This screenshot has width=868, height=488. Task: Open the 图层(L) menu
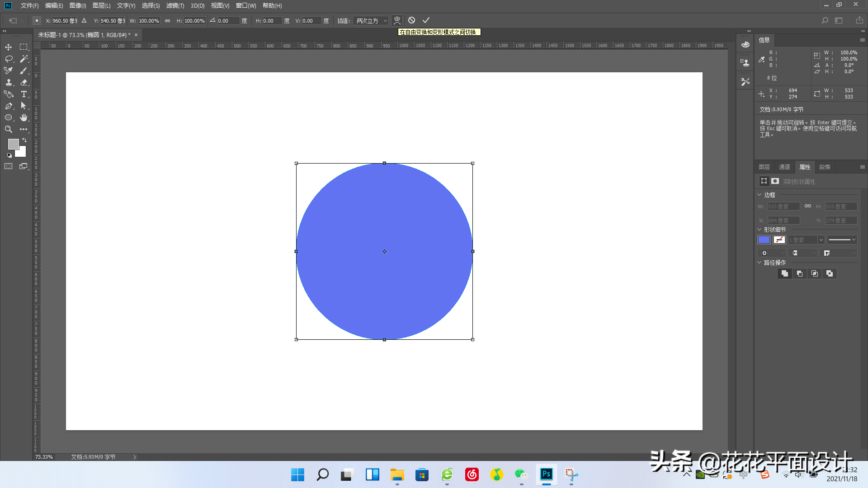coord(101,5)
